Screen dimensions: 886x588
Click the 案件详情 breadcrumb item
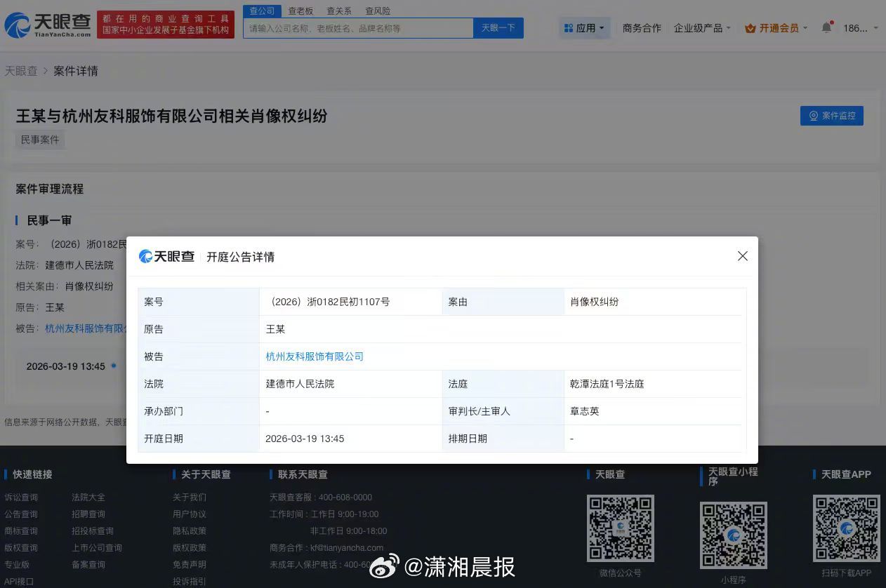[x=75, y=71]
